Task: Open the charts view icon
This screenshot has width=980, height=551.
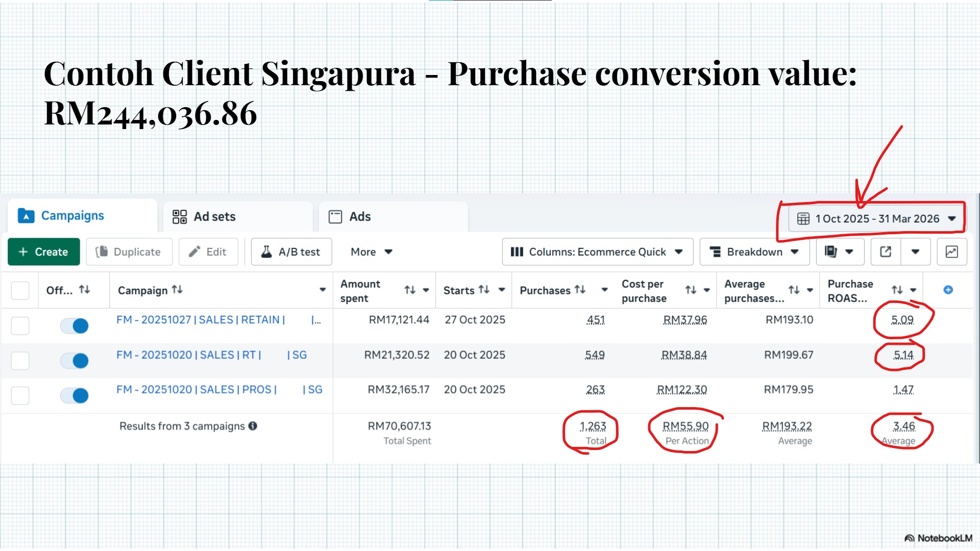Action: [x=952, y=252]
